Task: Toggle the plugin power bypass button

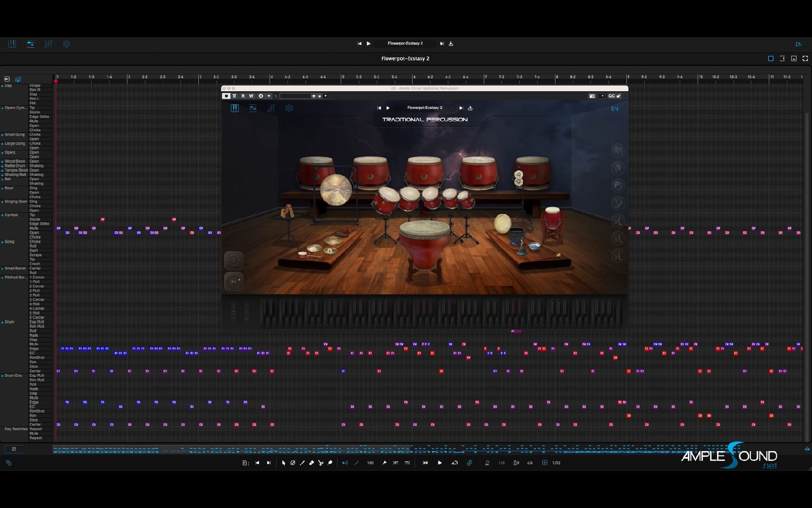Action: [x=226, y=96]
